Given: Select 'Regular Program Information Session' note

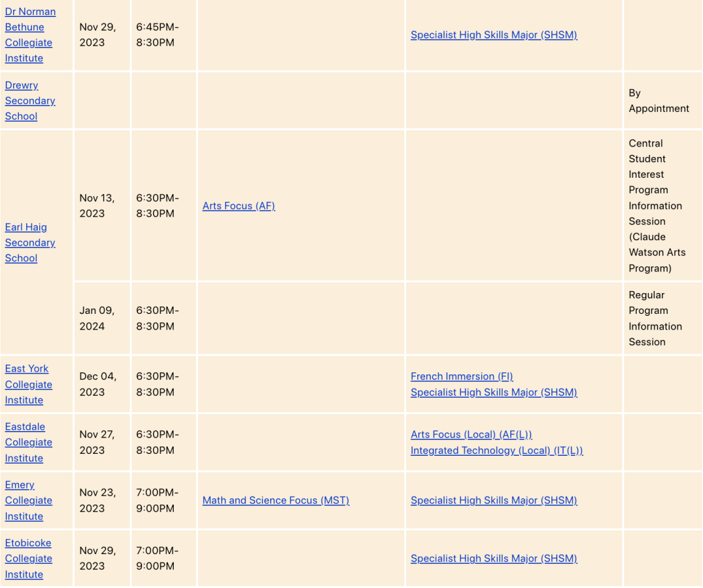Looking at the screenshot, I should pos(655,318).
